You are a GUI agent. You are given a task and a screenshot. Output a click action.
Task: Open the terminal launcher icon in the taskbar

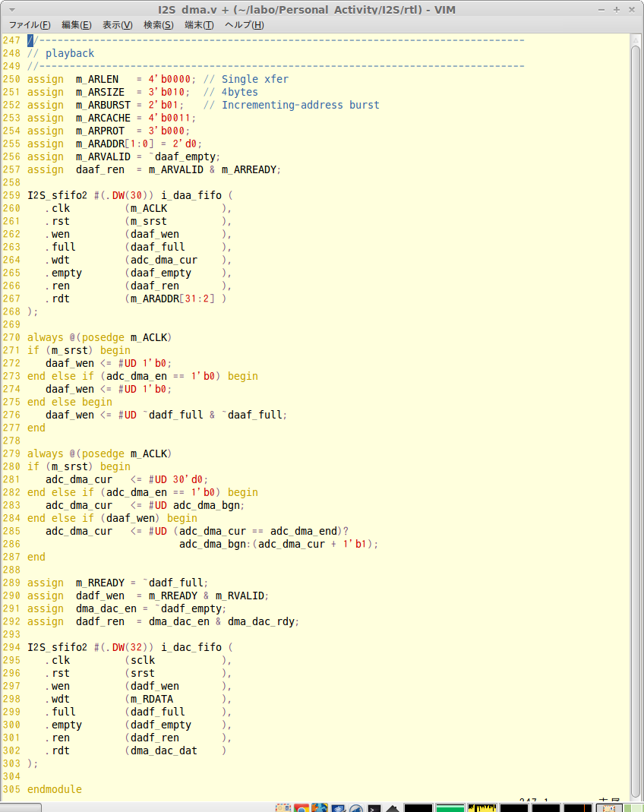coord(374,807)
